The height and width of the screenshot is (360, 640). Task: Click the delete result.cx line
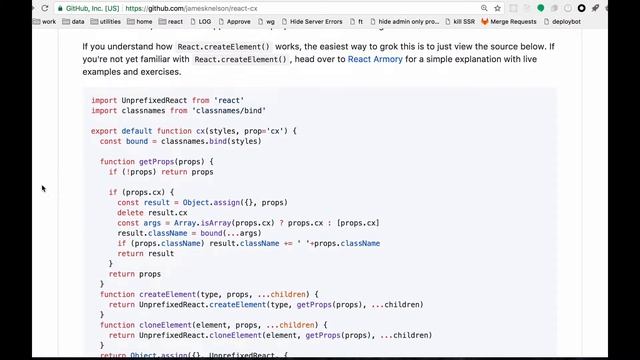(152, 213)
